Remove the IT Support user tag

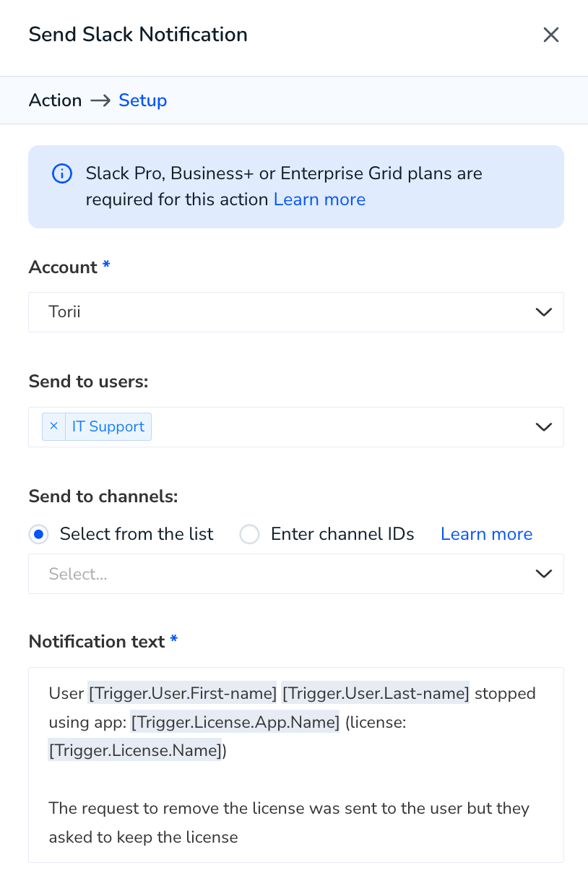53,426
